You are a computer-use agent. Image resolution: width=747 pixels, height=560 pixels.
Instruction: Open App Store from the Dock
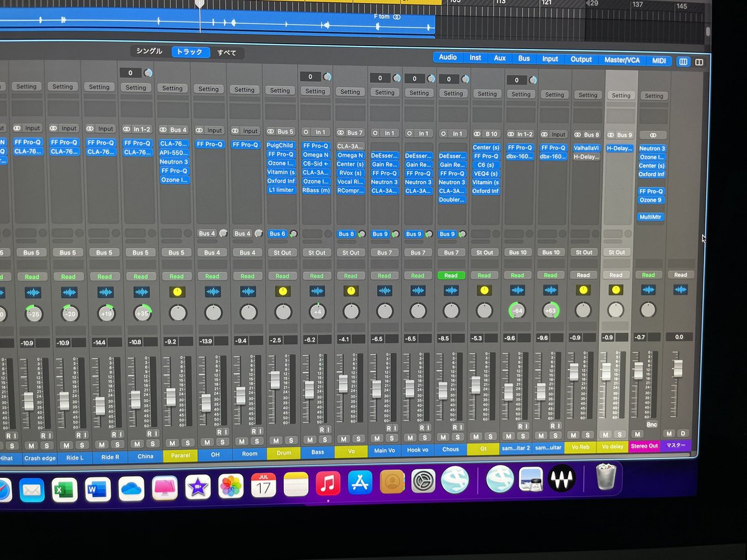coord(360,482)
